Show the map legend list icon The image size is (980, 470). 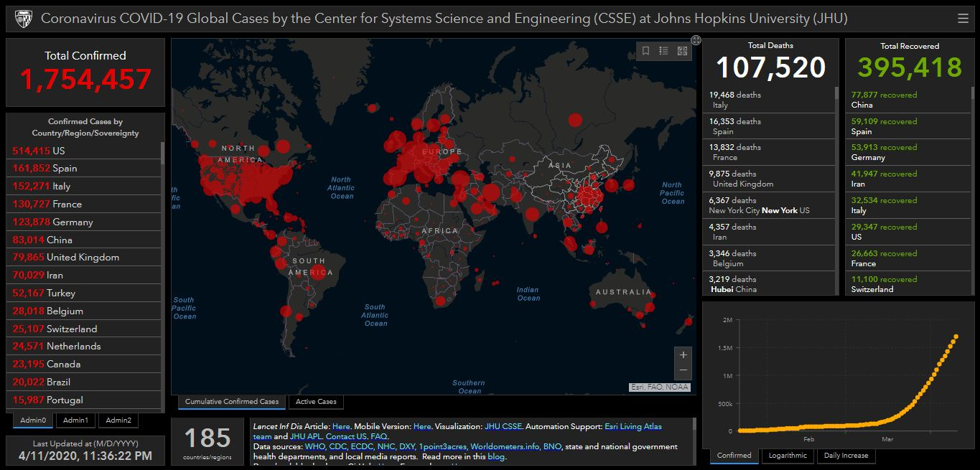click(663, 51)
